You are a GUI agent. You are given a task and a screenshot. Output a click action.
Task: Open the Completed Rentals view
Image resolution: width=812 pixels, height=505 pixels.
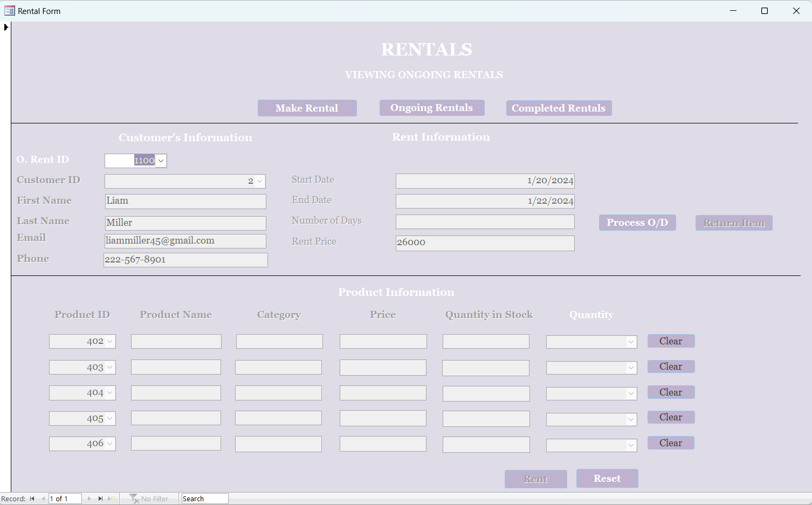pyautogui.click(x=558, y=108)
